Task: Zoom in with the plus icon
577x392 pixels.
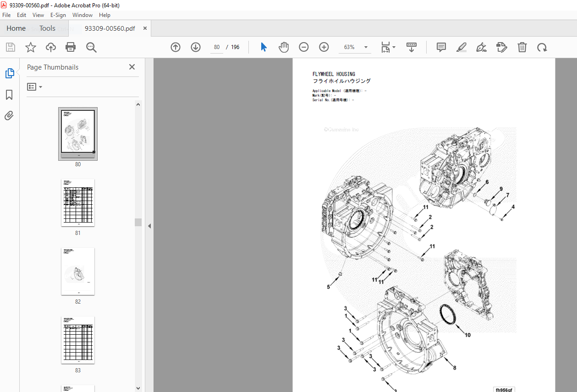Action: point(324,47)
